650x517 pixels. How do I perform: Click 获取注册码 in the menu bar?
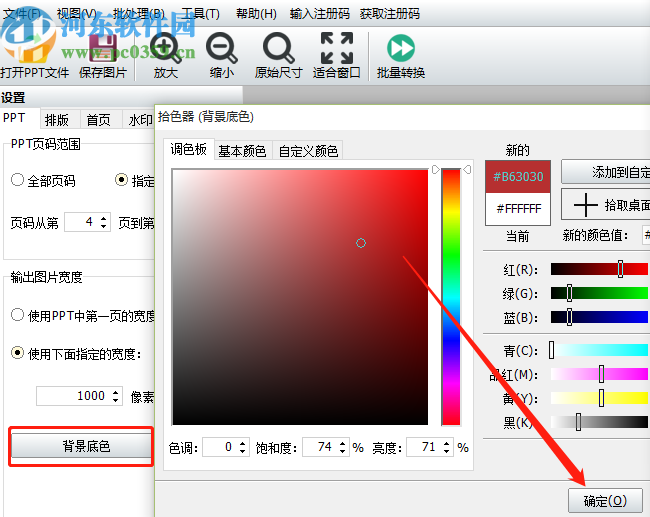(390, 14)
